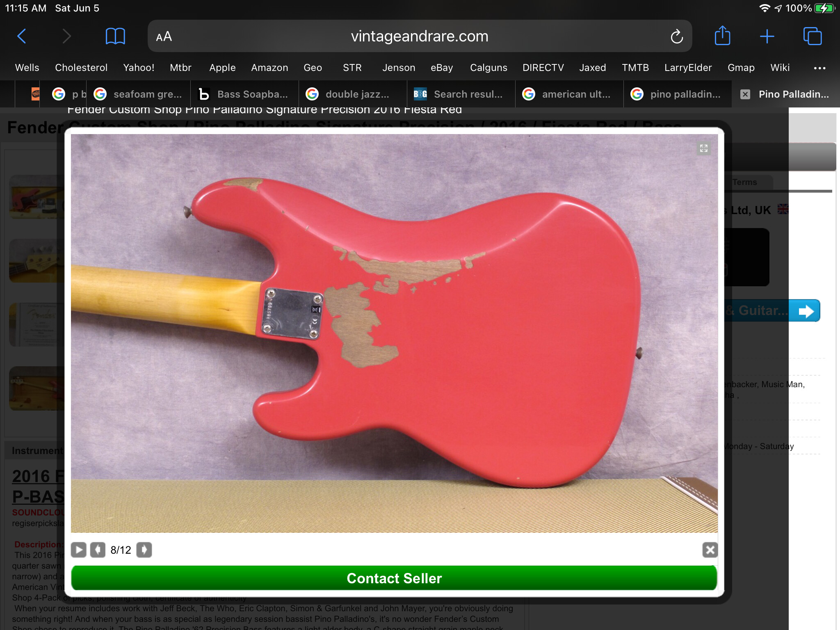The height and width of the screenshot is (630, 840).
Task: Tap the 'Instrument' section heading behind the lightbox
Action: (37, 450)
